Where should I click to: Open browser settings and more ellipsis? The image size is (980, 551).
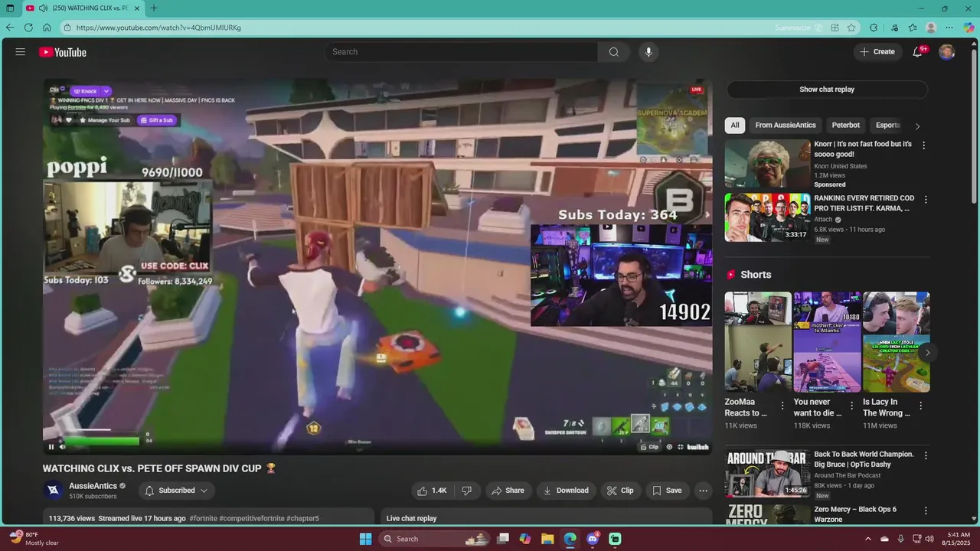(x=949, y=28)
